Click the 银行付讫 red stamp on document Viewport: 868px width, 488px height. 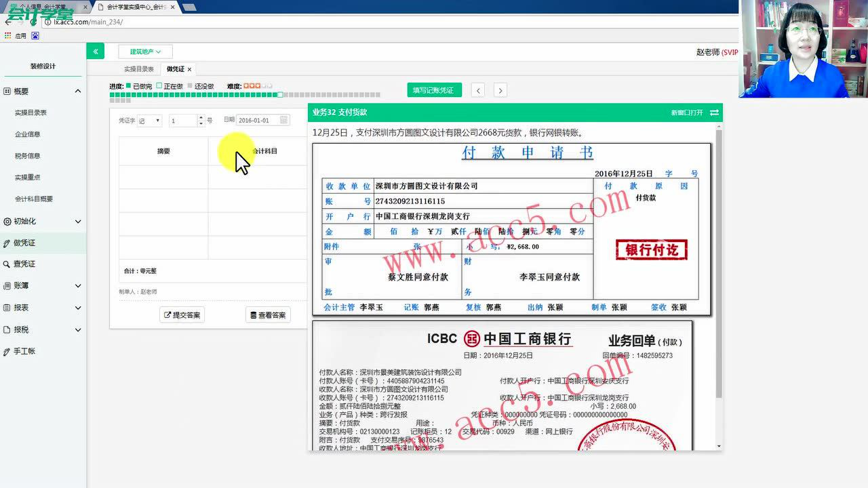tap(652, 250)
